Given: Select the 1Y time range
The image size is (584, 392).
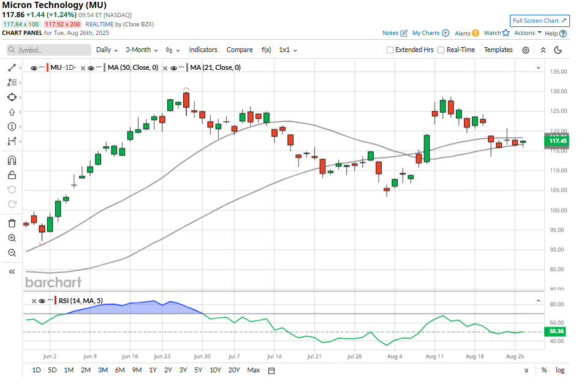Looking at the screenshot, I should 153,370.
